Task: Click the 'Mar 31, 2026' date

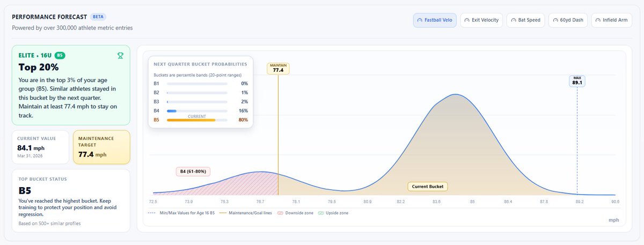Action: [30, 155]
